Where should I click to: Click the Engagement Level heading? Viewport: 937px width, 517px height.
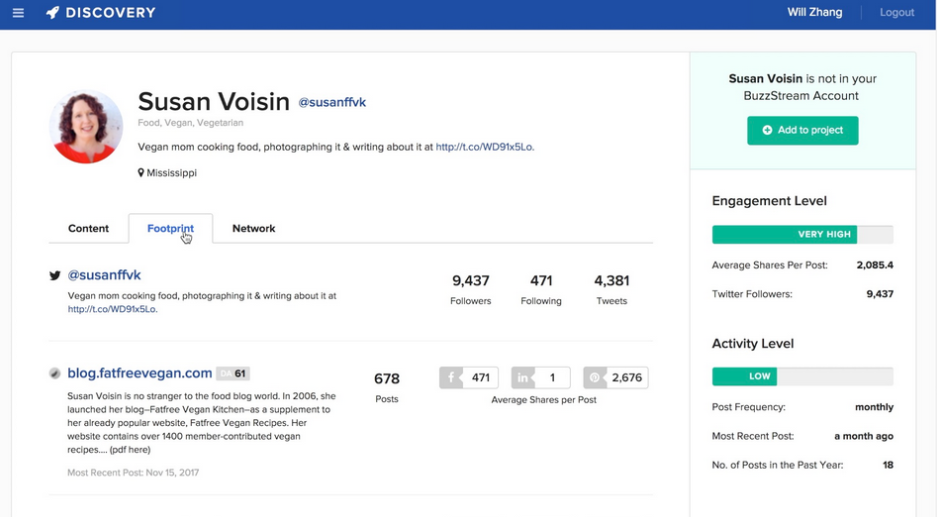point(769,201)
